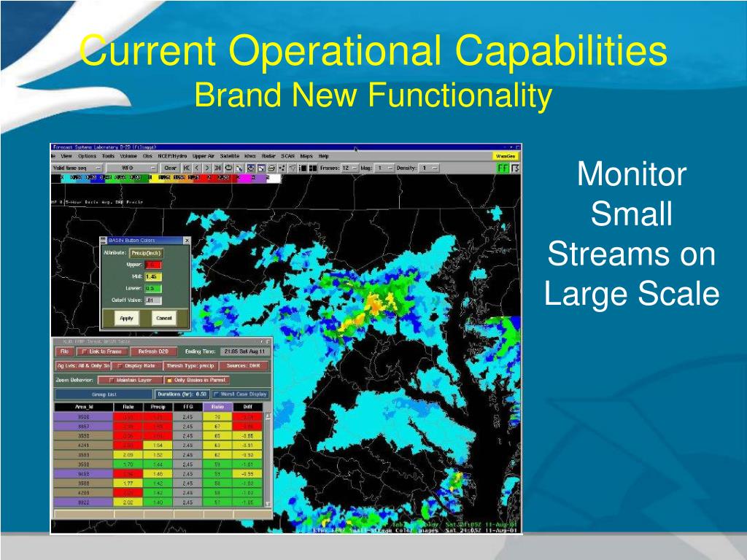Open the WFO scale dropdown
The width and height of the screenshot is (747, 560).
click(x=131, y=168)
